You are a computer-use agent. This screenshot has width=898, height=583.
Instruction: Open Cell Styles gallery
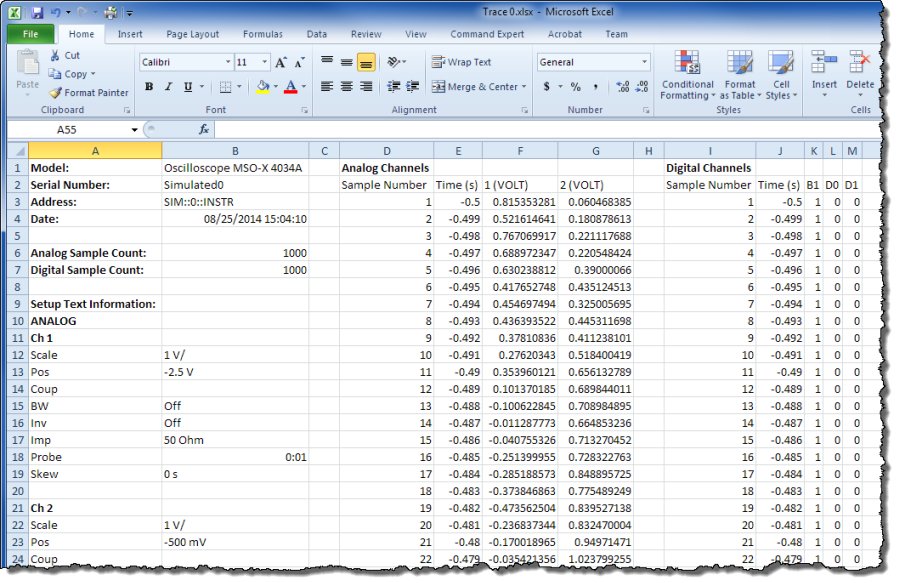click(x=781, y=75)
